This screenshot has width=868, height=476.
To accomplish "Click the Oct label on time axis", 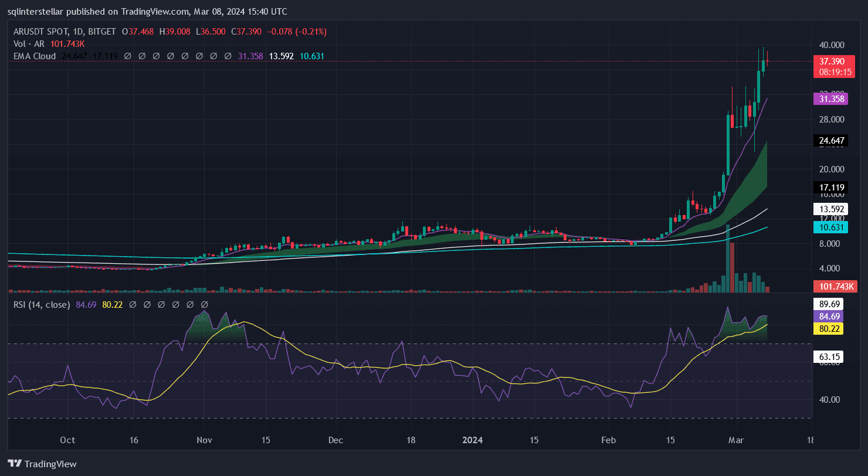I will (x=67, y=440).
